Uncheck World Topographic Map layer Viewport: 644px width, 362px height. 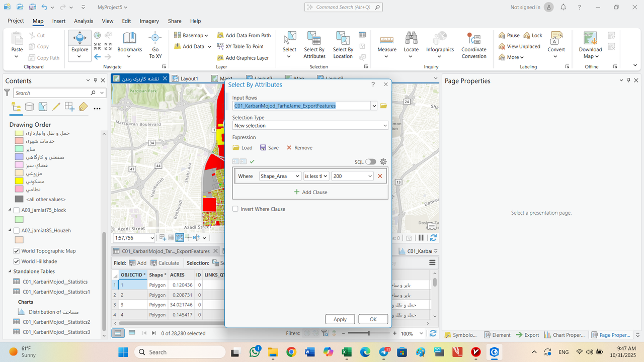(x=17, y=251)
